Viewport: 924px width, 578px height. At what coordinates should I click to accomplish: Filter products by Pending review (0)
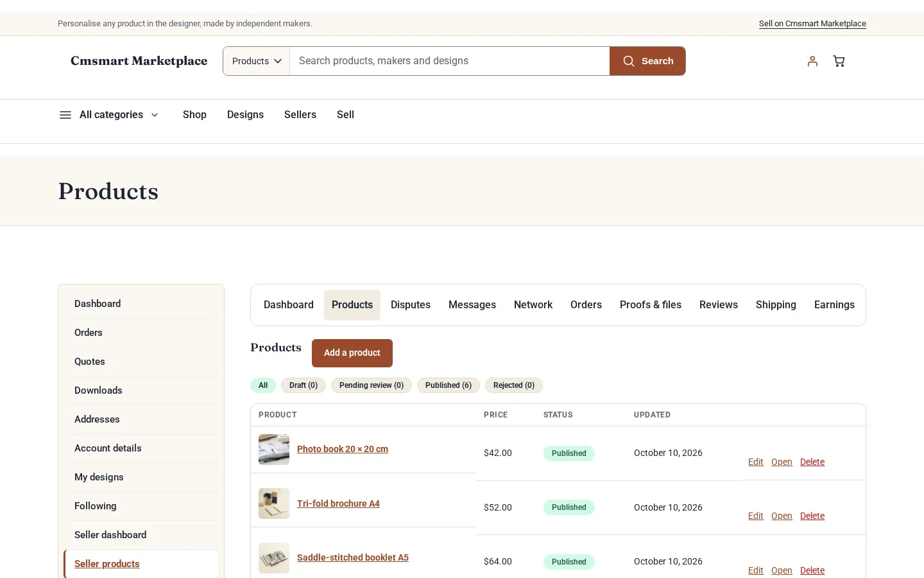[372, 385]
